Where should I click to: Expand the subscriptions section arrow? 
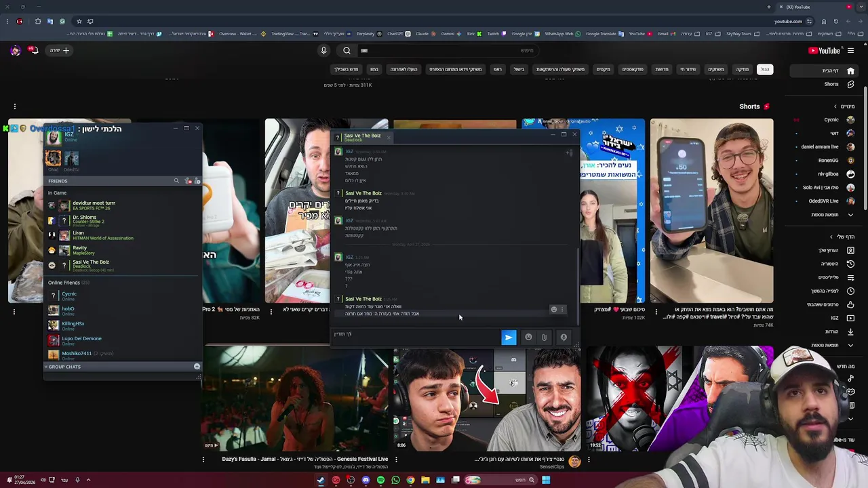point(835,106)
